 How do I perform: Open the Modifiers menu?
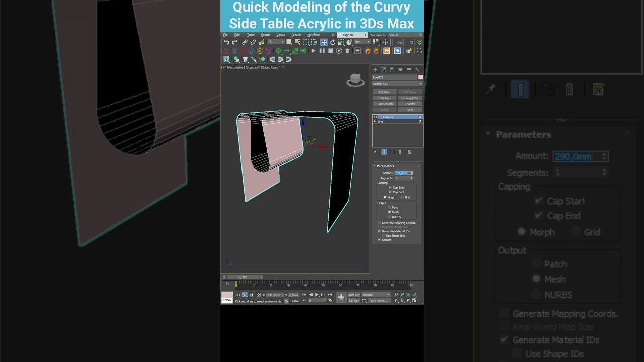(x=313, y=35)
